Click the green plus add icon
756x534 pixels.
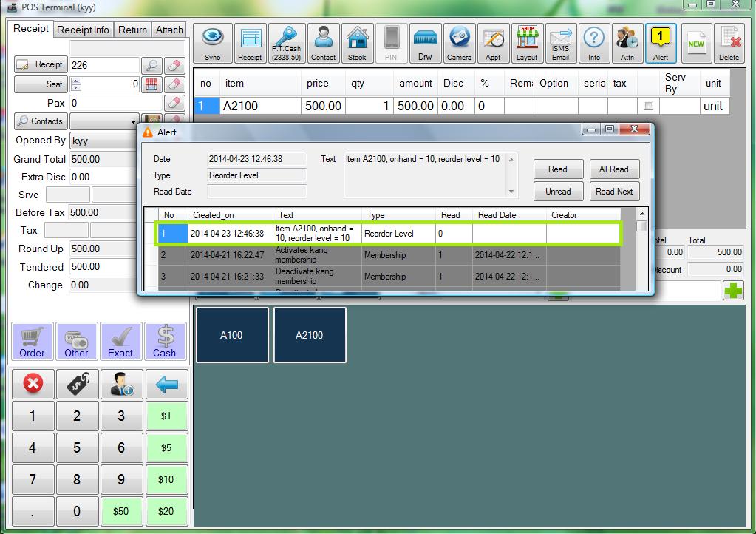point(733,291)
